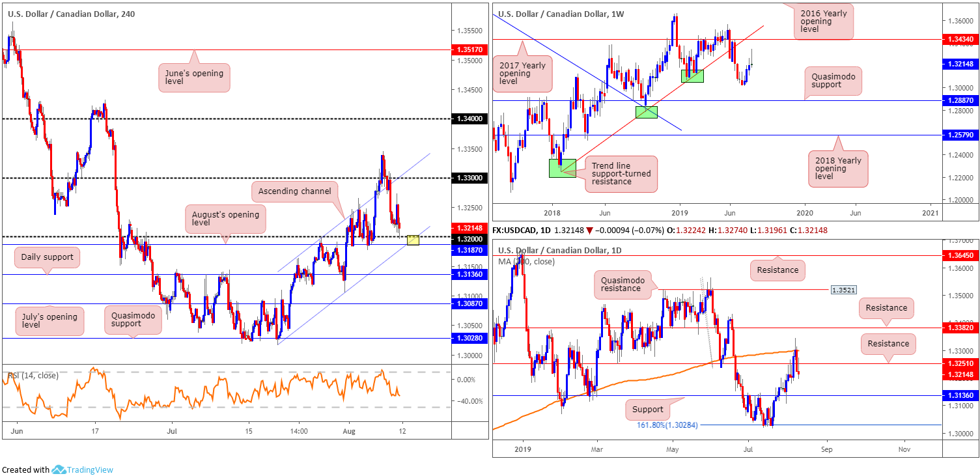Select the 'June's opening level' callout
980x476 pixels.
[194, 78]
